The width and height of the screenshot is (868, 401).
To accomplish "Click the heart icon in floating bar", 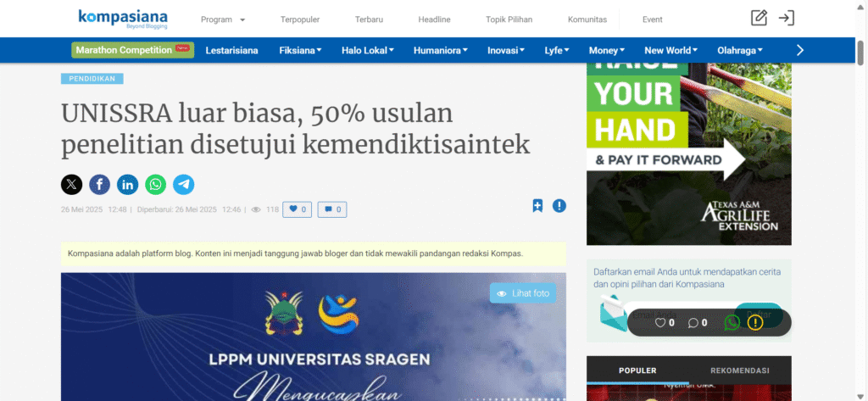I will tap(659, 322).
